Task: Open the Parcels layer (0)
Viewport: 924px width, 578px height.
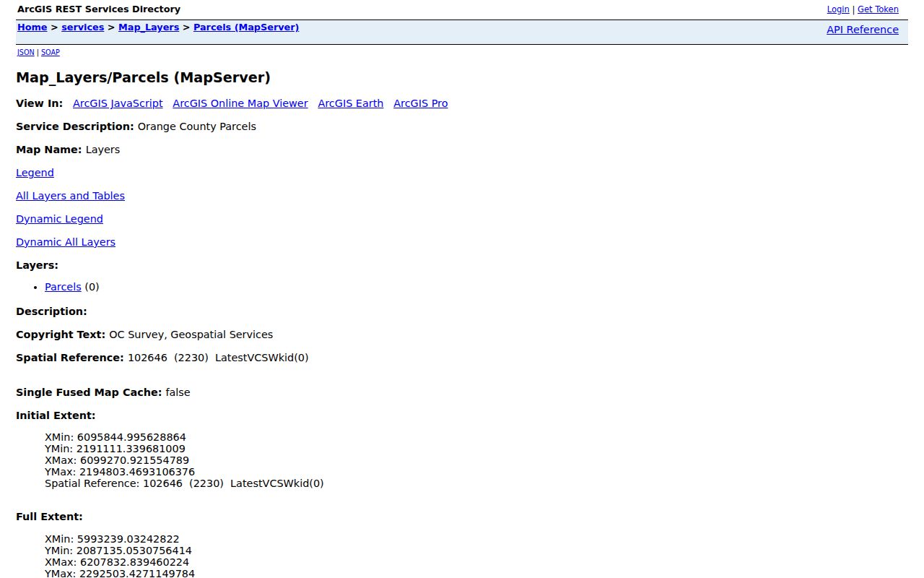Action: [x=63, y=287]
